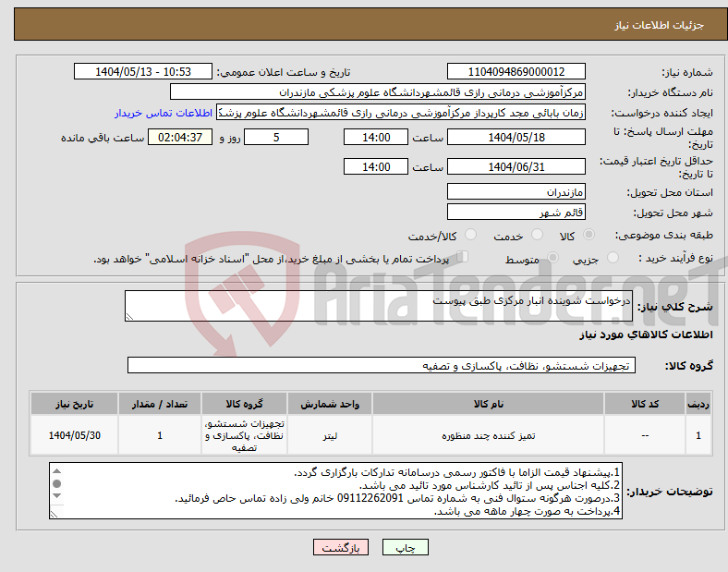The width and height of the screenshot is (728, 572).
Task: Select the خدمت radio button
Action: 537,235
